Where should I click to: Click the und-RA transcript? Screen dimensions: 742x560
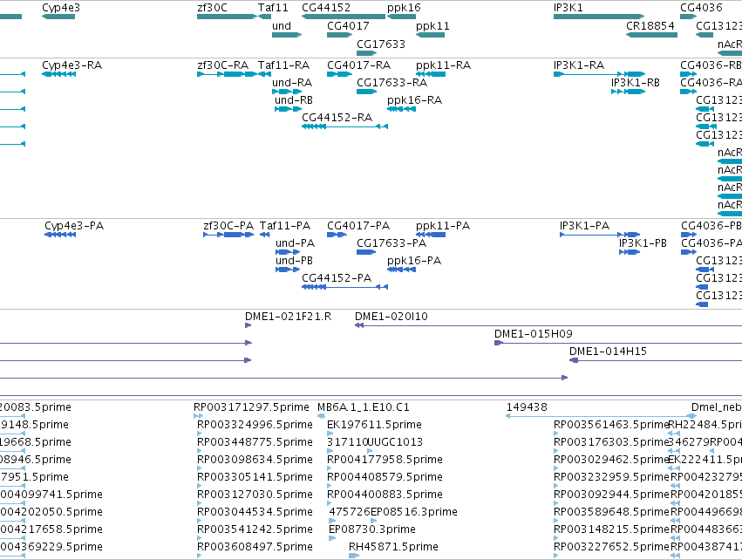pyautogui.click(x=287, y=92)
